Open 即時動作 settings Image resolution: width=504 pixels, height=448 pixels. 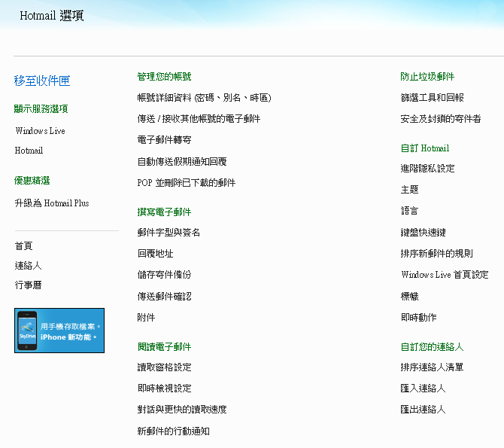coord(418,317)
